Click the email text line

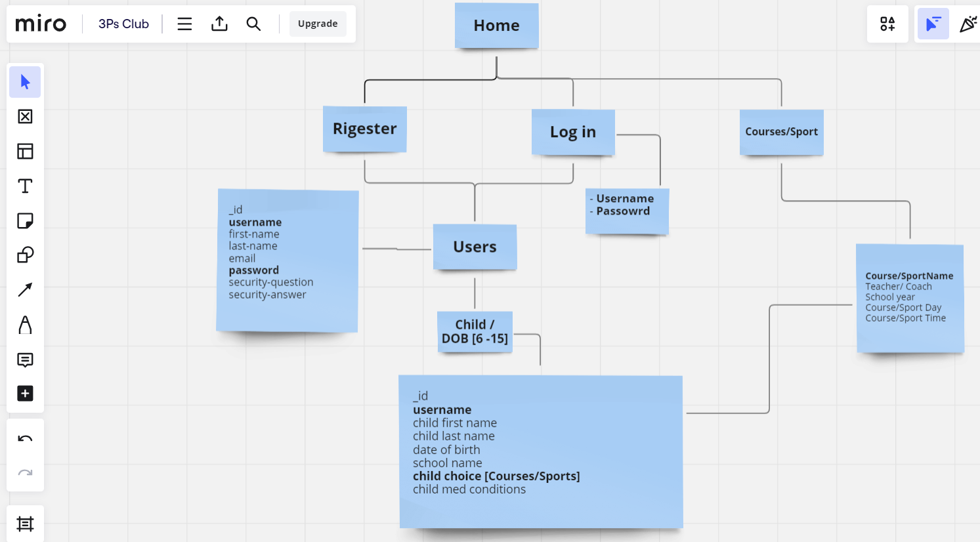pyautogui.click(x=242, y=259)
